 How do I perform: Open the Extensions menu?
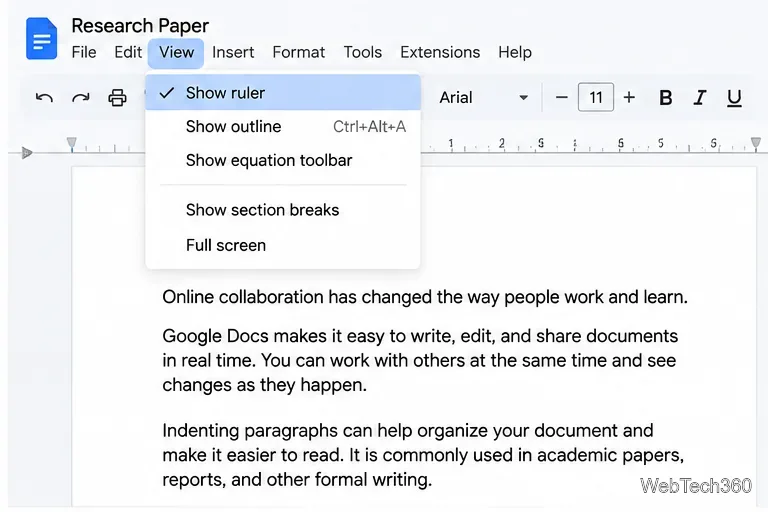pos(440,52)
